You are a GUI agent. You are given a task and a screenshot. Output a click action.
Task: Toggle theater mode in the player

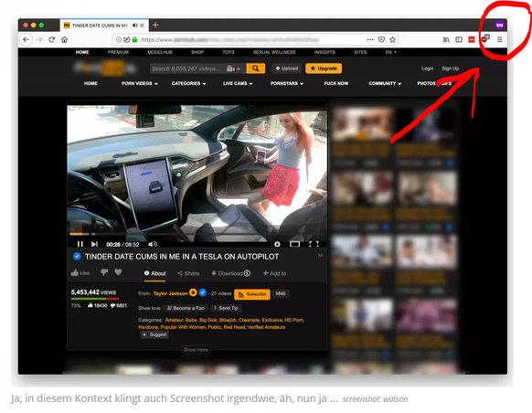click(295, 244)
